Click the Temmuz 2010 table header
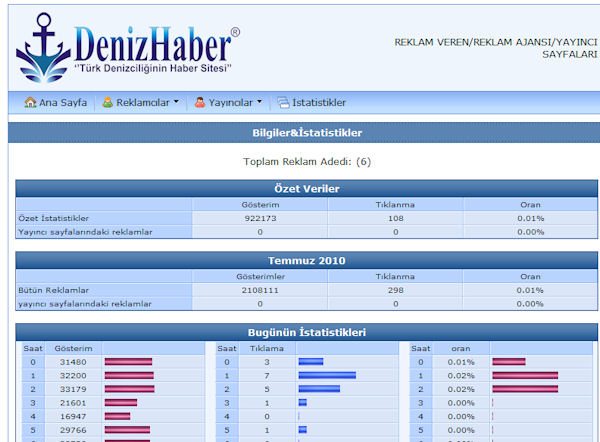Screen dimensions: 600x442 [307, 261]
